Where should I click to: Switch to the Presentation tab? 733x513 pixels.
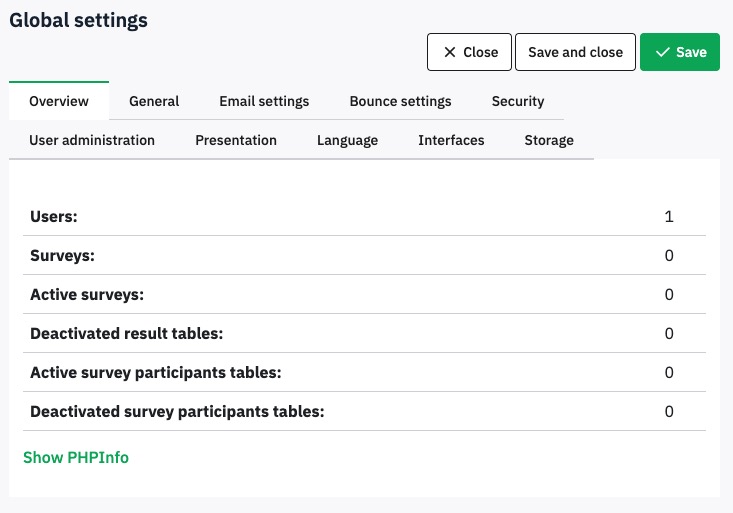pyautogui.click(x=236, y=140)
